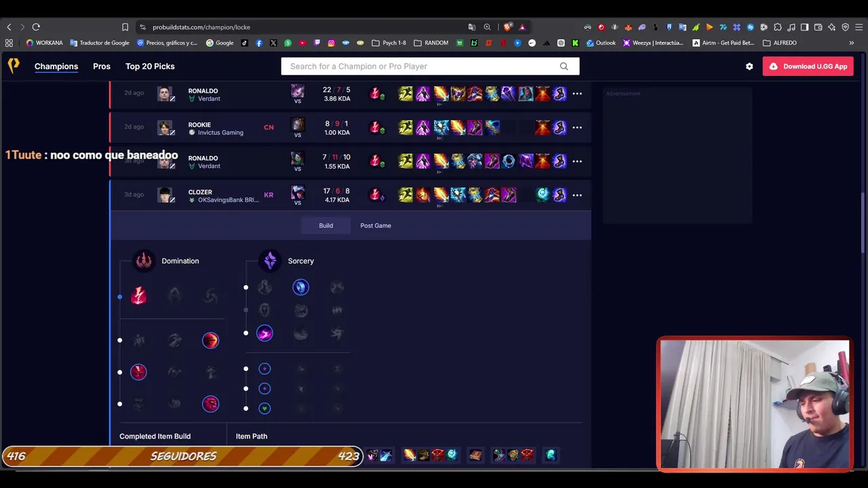Click the magnifier icon in the search box
Screen dimensions: 868x488
coord(564,66)
